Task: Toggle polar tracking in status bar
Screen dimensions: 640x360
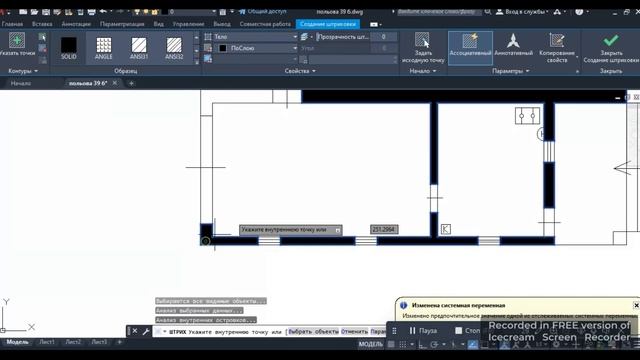Action: [x=434, y=344]
